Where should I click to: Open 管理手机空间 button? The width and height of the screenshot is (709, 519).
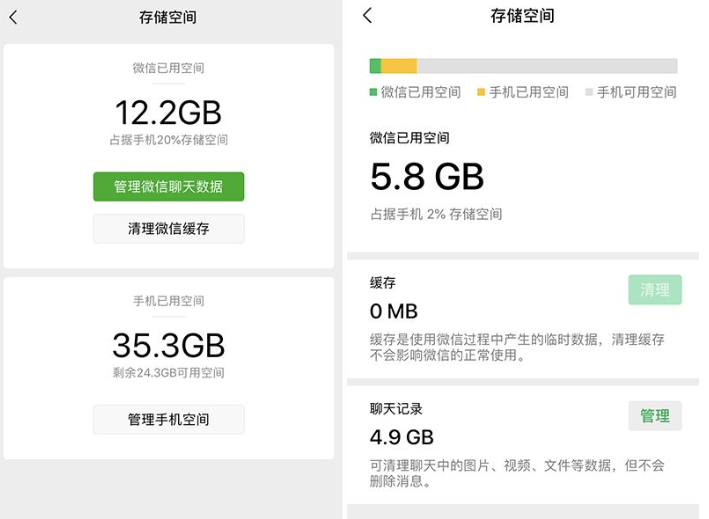[168, 419]
